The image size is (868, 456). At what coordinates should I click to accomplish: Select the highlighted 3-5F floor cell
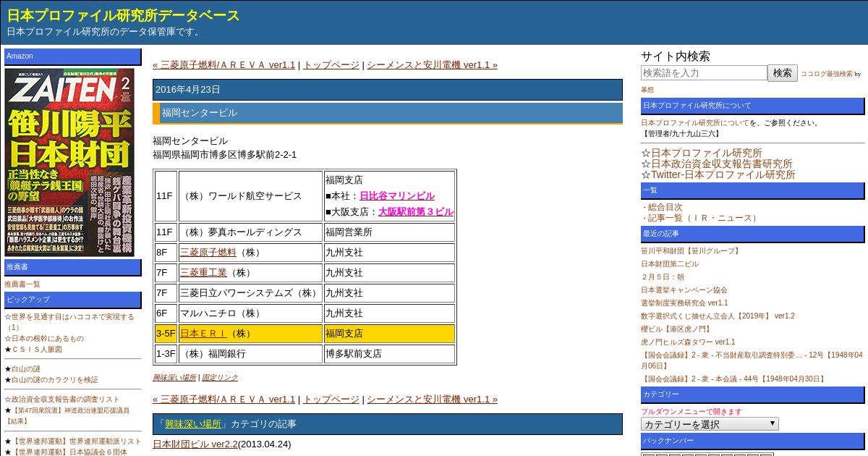[166, 333]
